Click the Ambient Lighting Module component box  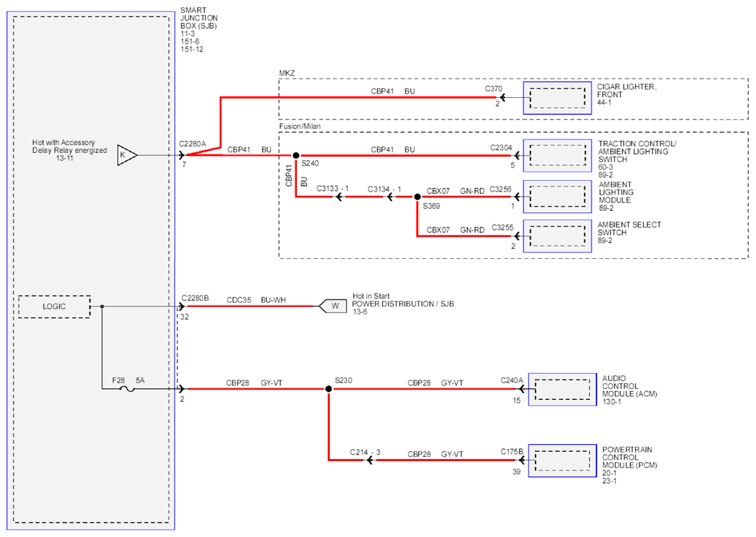point(557,197)
